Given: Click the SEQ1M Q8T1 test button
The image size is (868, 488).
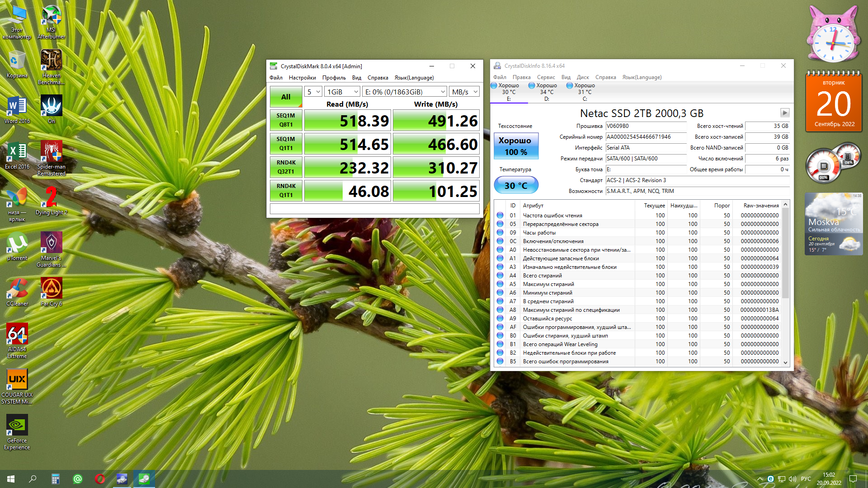Looking at the screenshot, I should click(x=286, y=120).
